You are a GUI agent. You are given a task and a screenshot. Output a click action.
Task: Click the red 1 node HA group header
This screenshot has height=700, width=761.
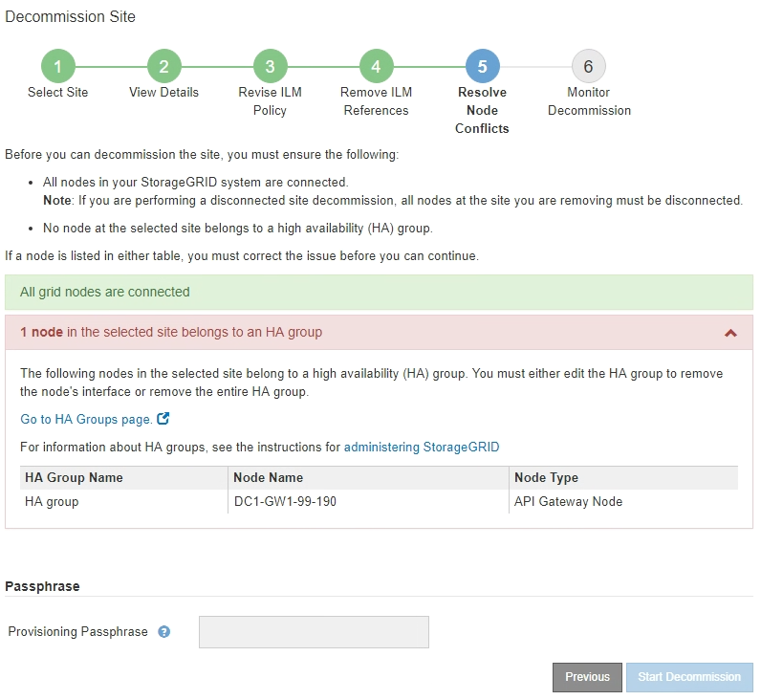[x=363, y=333]
